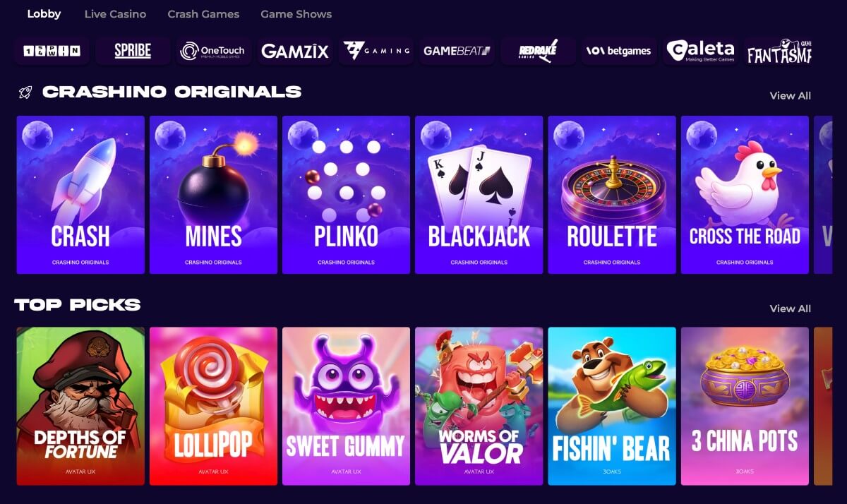
Task: Launch the Crash rocket game
Action: (x=80, y=195)
